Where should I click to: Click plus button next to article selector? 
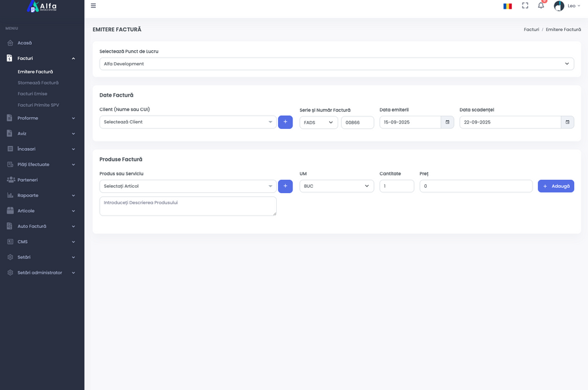[x=285, y=186]
